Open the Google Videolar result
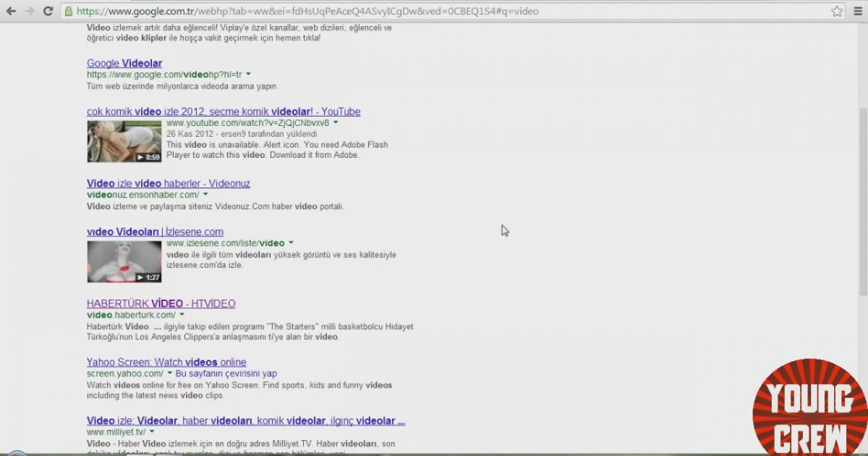Viewport: 868px width, 456px height. tap(124, 64)
